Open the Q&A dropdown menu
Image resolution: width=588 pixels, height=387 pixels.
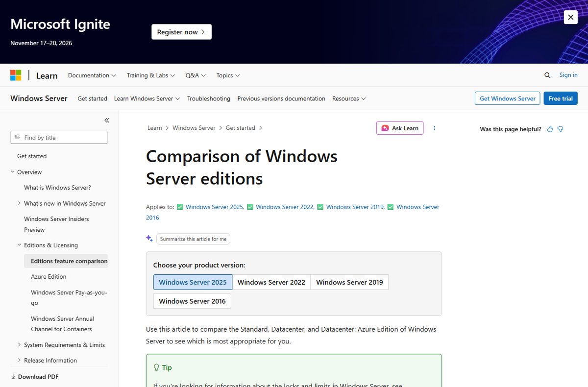pyautogui.click(x=196, y=75)
